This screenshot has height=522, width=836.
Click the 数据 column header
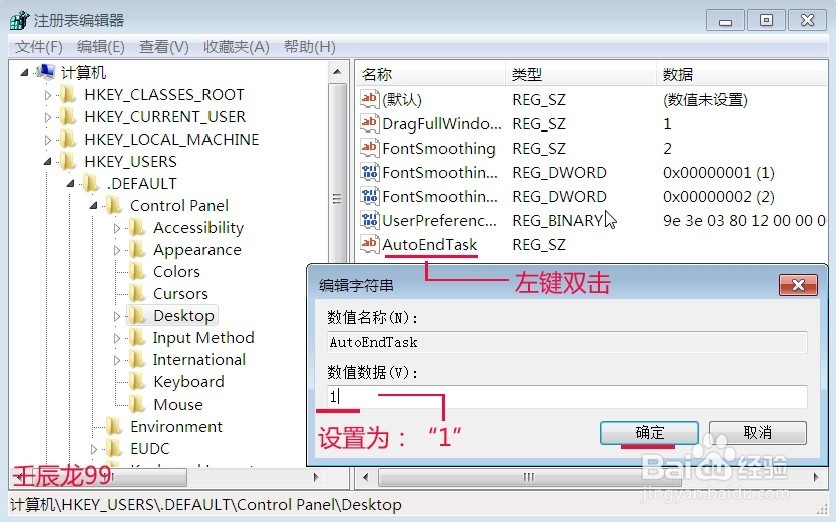(x=742, y=74)
